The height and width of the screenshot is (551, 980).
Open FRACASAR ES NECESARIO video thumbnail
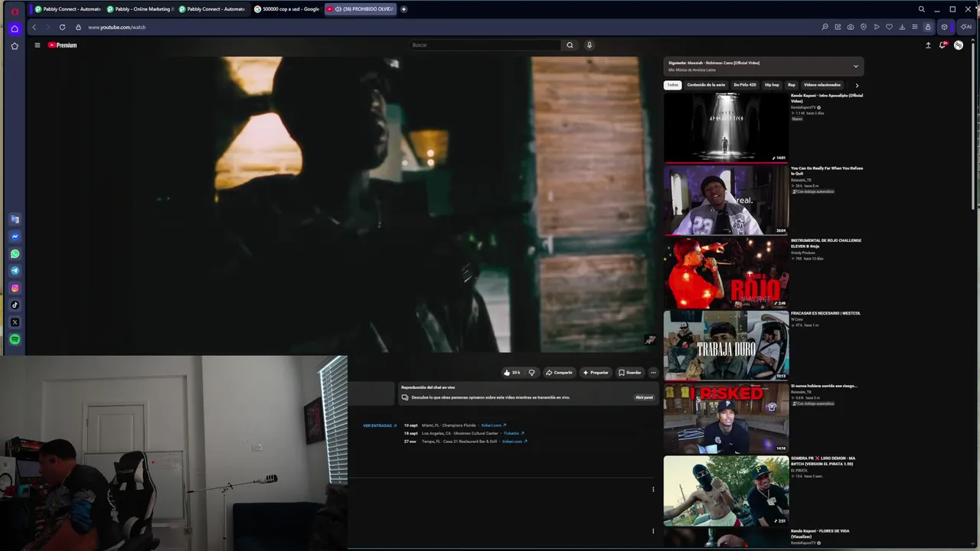[726, 345]
